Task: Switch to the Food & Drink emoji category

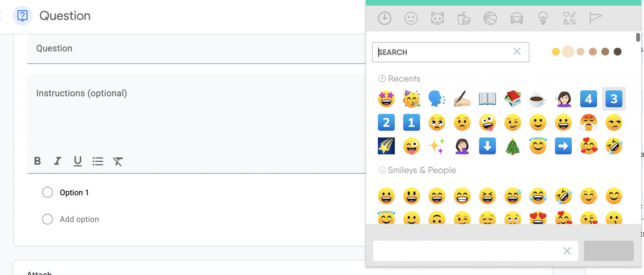Action: pyautogui.click(x=464, y=18)
